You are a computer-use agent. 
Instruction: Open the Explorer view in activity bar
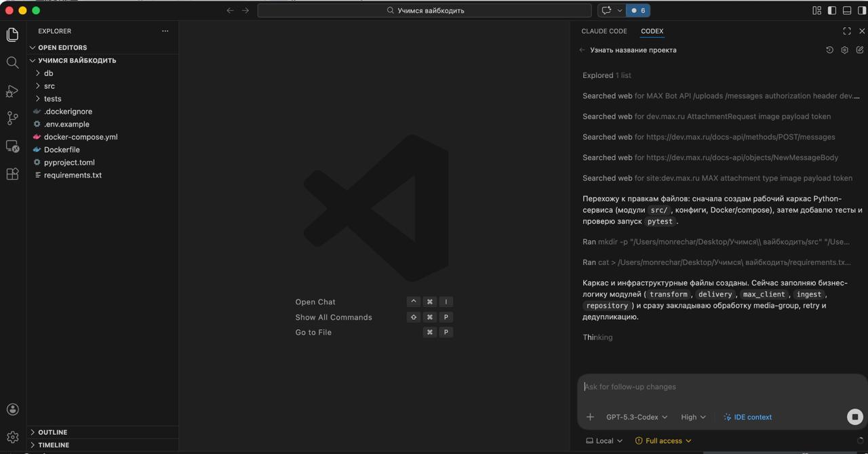[12, 35]
